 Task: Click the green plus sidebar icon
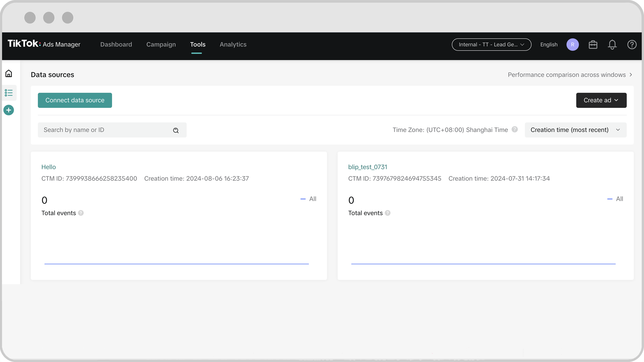point(9,110)
